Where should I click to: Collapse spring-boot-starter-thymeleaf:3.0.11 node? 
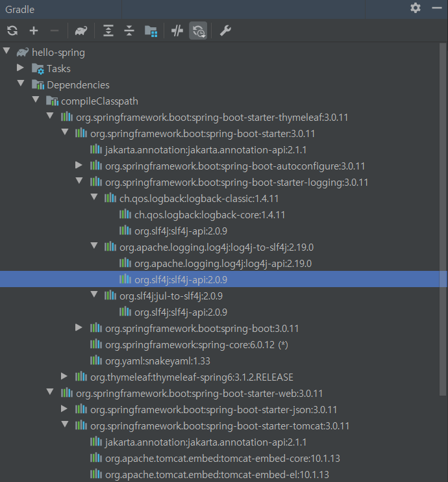50,116
